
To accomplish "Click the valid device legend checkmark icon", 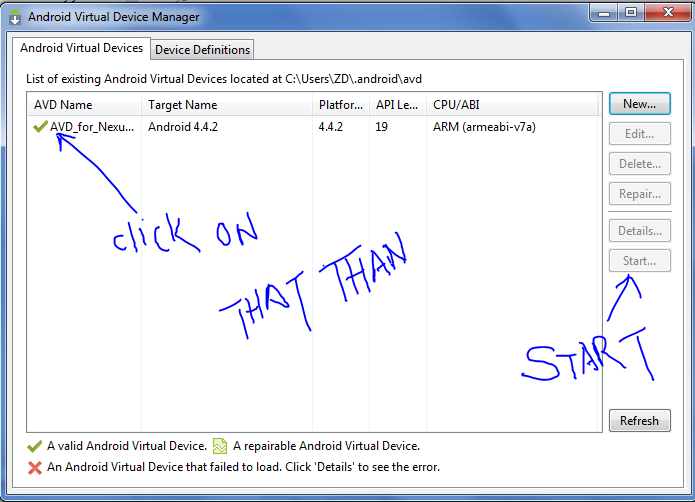I will tap(35, 446).
